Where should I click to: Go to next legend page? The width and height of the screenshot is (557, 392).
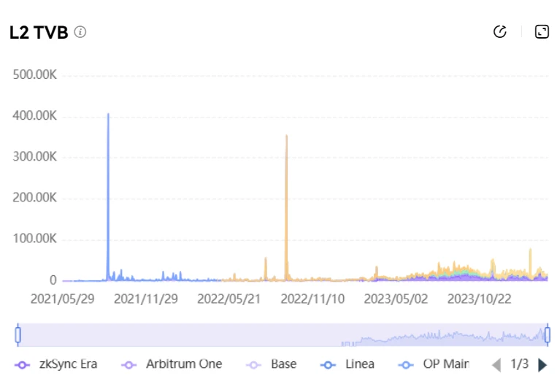[x=542, y=364]
